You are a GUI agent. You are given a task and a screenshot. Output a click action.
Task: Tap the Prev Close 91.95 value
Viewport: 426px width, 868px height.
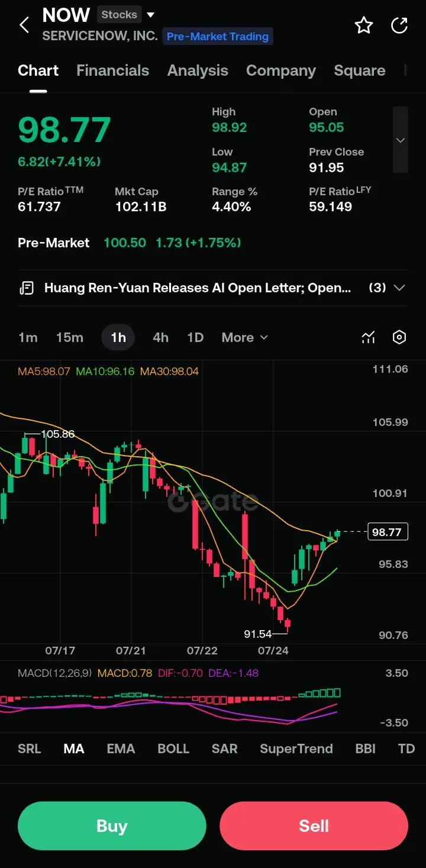pyautogui.click(x=327, y=167)
